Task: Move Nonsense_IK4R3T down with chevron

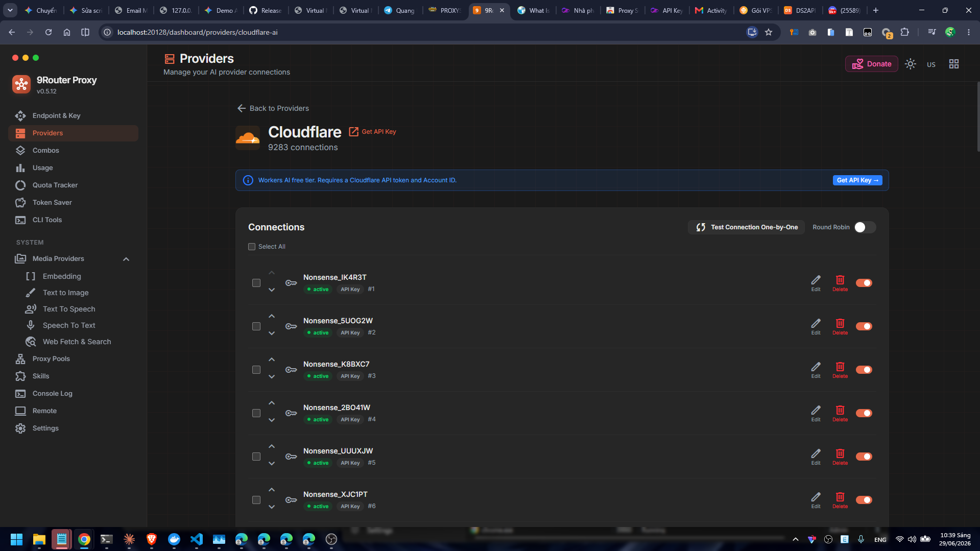Action: pos(272,290)
